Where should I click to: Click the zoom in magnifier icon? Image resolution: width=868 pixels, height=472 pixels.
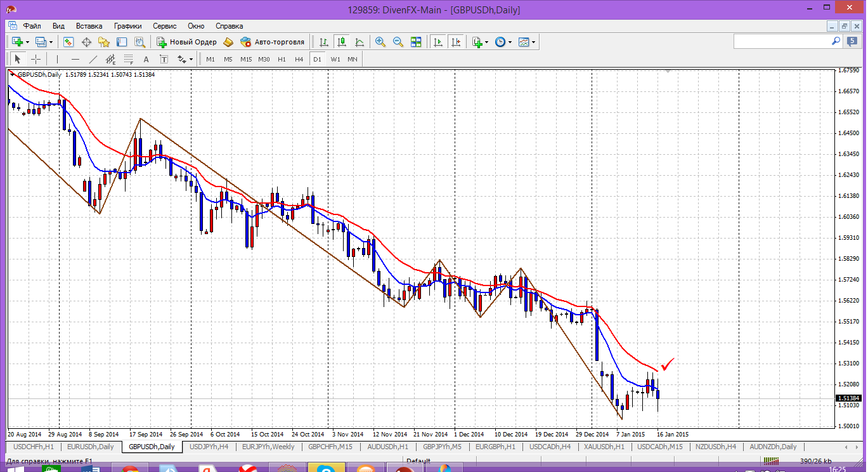[380, 42]
